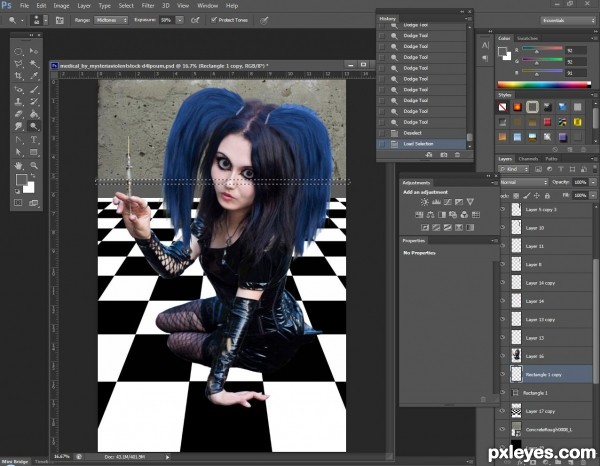Hide Layer 10
Image resolution: width=600 pixels, height=466 pixels.
click(x=503, y=228)
